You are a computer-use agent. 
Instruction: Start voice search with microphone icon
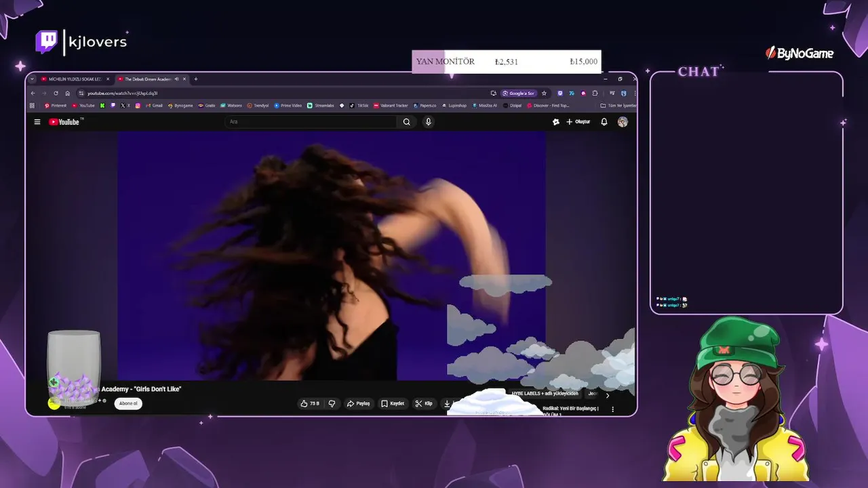(x=428, y=122)
